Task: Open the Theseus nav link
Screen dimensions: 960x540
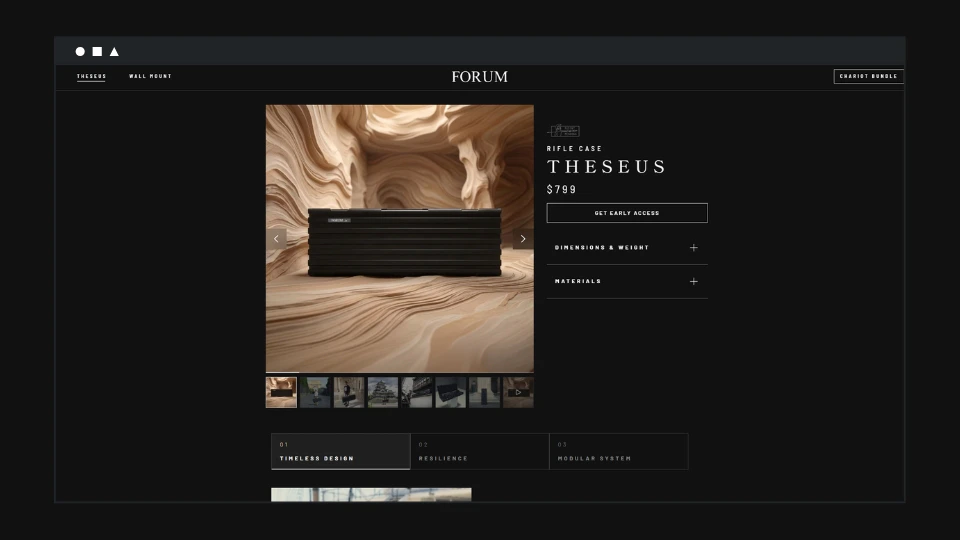Action: click(91, 77)
